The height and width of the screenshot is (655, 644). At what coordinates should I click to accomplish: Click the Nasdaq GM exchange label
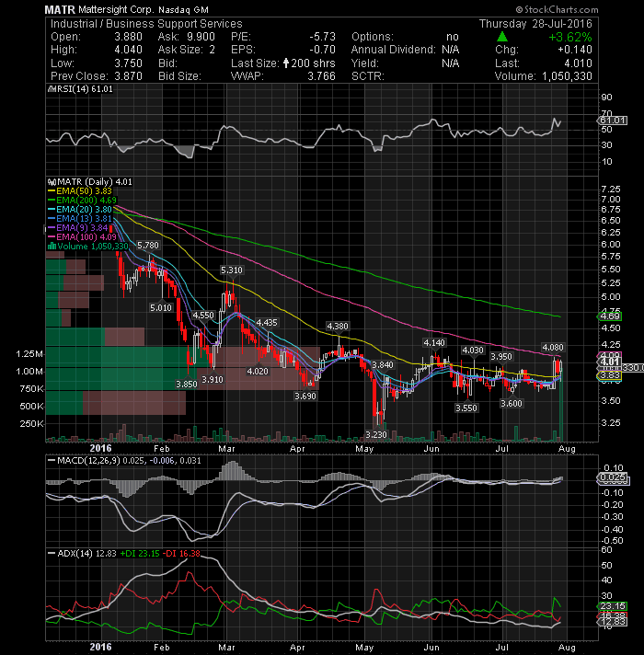pos(183,9)
